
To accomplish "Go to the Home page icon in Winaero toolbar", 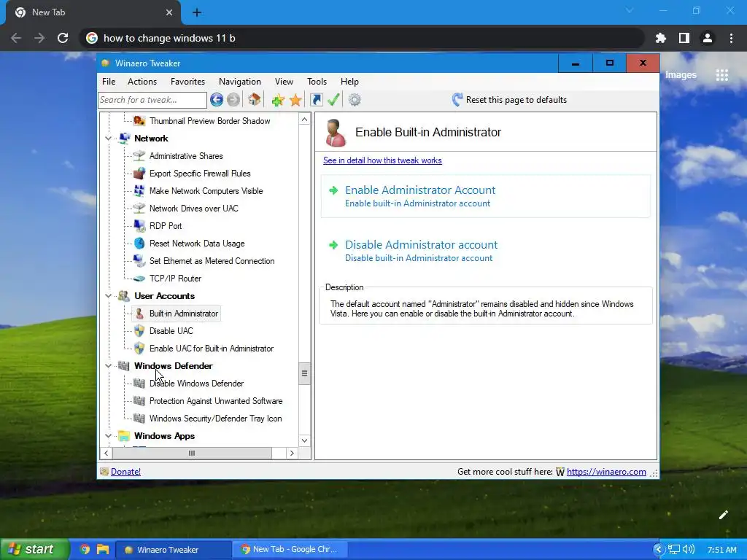I will [255, 99].
